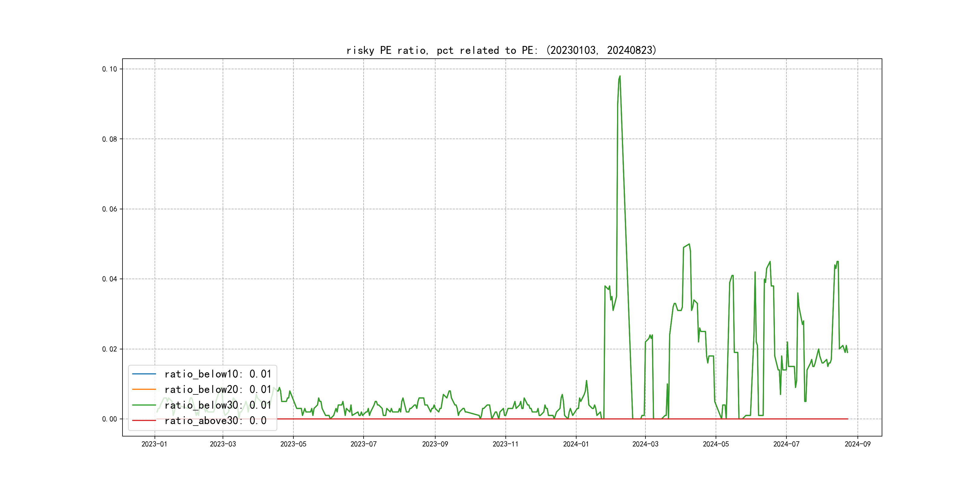Image resolution: width=980 pixels, height=490 pixels.
Task: Click the 0.04 y-axis tick label
Action: [109, 279]
